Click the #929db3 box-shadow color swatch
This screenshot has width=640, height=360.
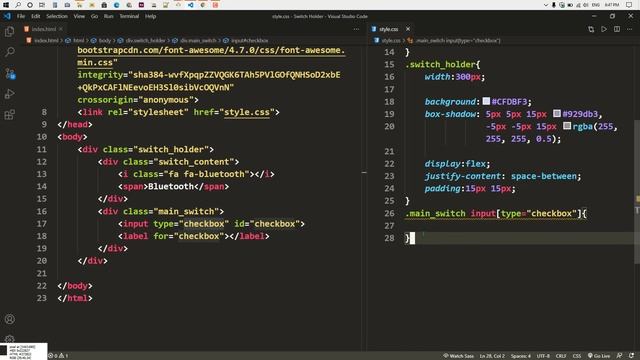(557, 113)
